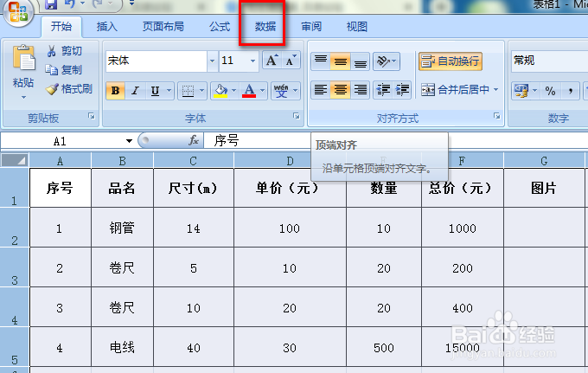The width and height of the screenshot is (588, 373).
Task: Expand the font size 11 dropdown
Action: pos(253,61)
